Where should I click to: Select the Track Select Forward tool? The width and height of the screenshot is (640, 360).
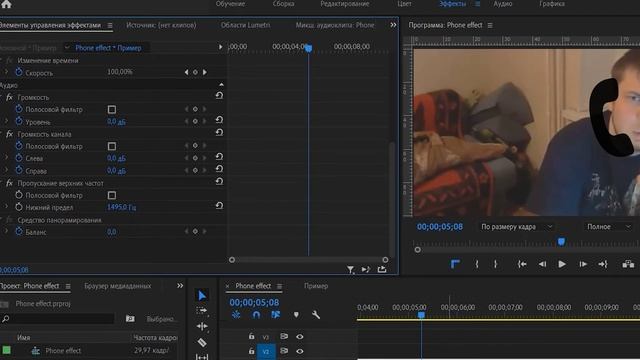pyautogui.click(x=202, y=311)
